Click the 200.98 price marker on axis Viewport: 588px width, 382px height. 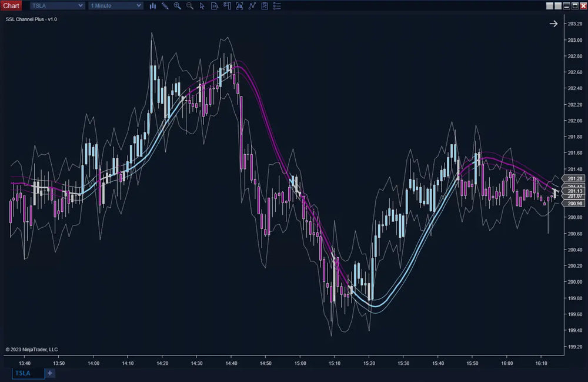pyautogui.click(x=576, y=204)
